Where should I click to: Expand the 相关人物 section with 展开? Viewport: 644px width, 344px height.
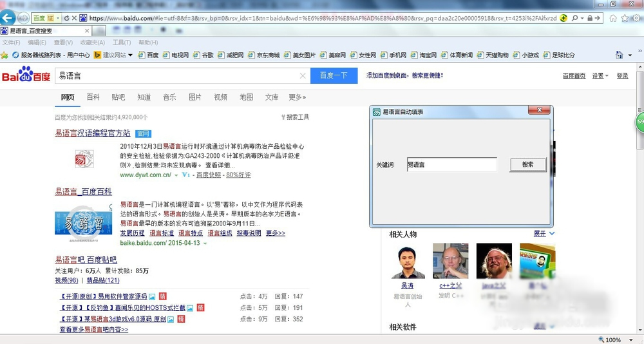click(544, 233)
